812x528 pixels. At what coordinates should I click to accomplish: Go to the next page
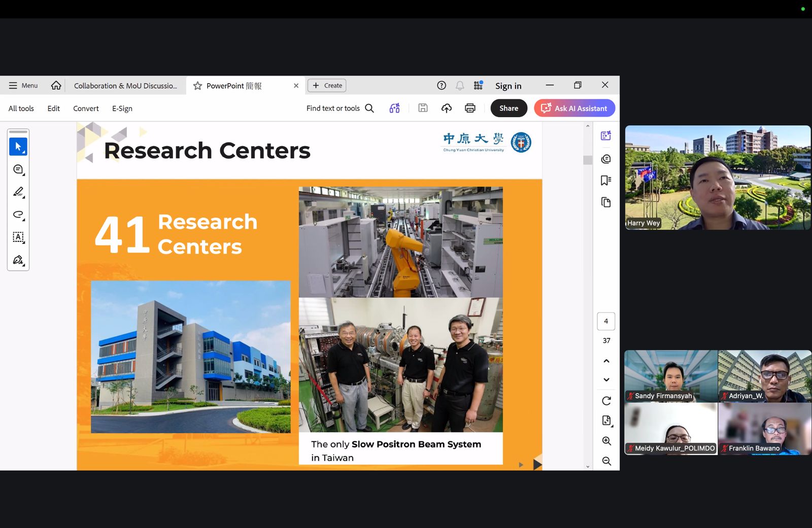click(x=606, y=379)
